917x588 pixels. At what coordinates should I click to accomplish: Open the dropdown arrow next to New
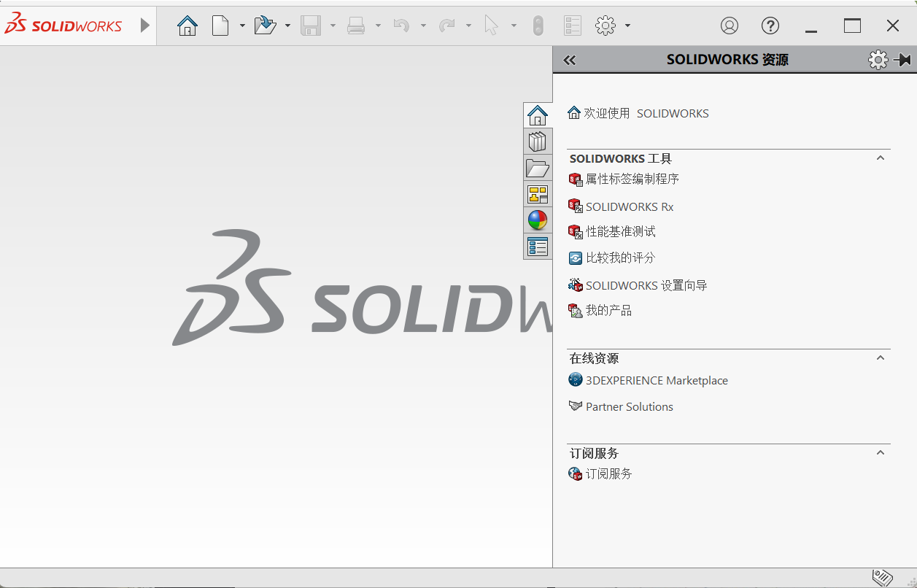pos(242,26)
